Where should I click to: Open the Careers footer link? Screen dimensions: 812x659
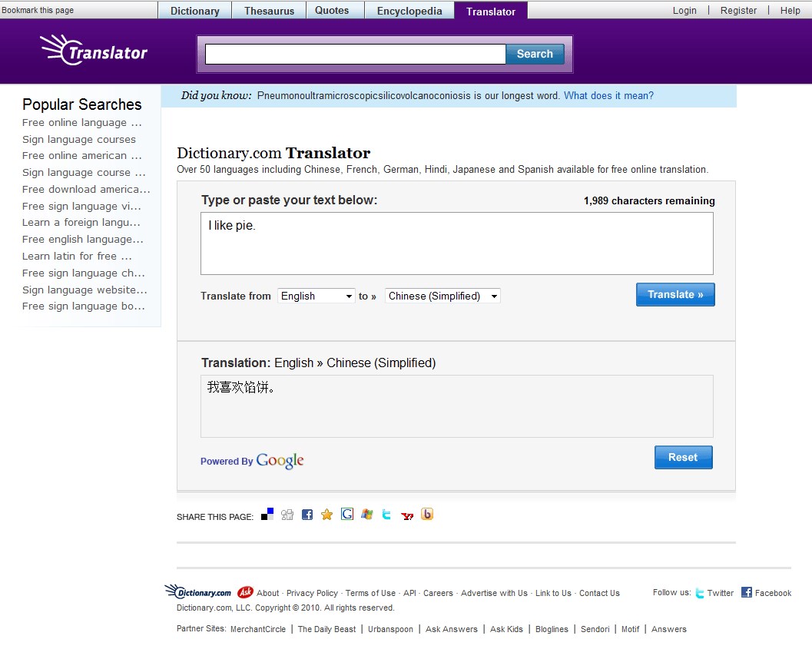pyautogui.click(x=438, y=593)
